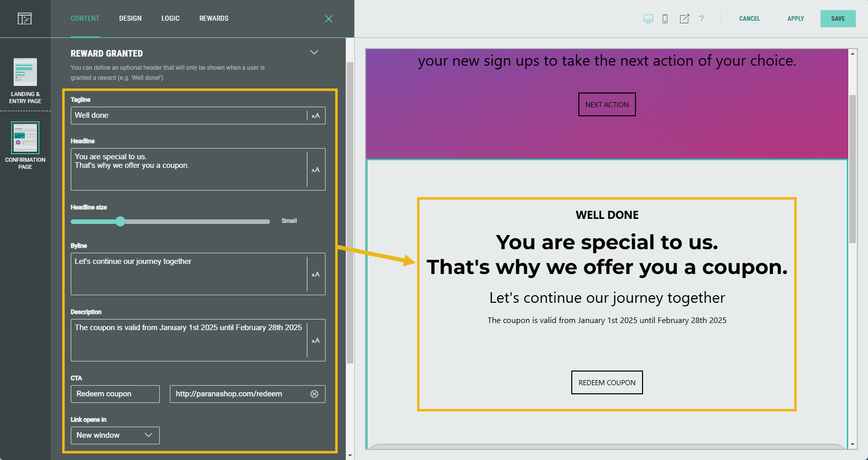868x460 pixels.
Task: Switch to the Rewards tab
Action: [213, 19]
